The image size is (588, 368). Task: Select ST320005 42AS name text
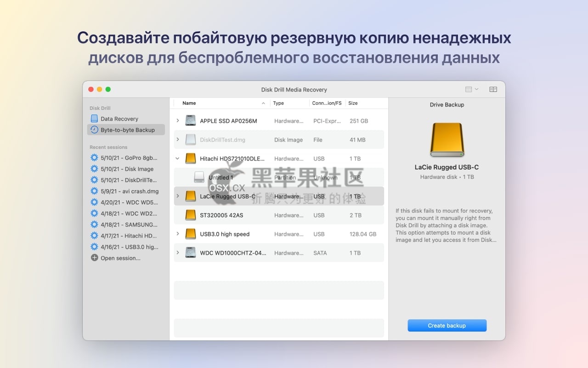[x=222, y=215]
